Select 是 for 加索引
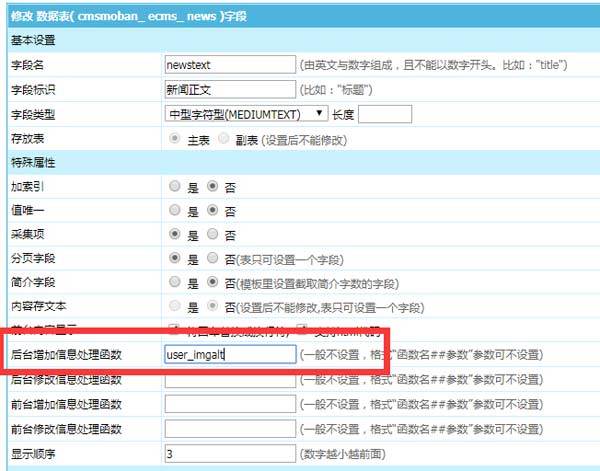The width and height of the screenshot is (600, 471). tap(174, 186)
